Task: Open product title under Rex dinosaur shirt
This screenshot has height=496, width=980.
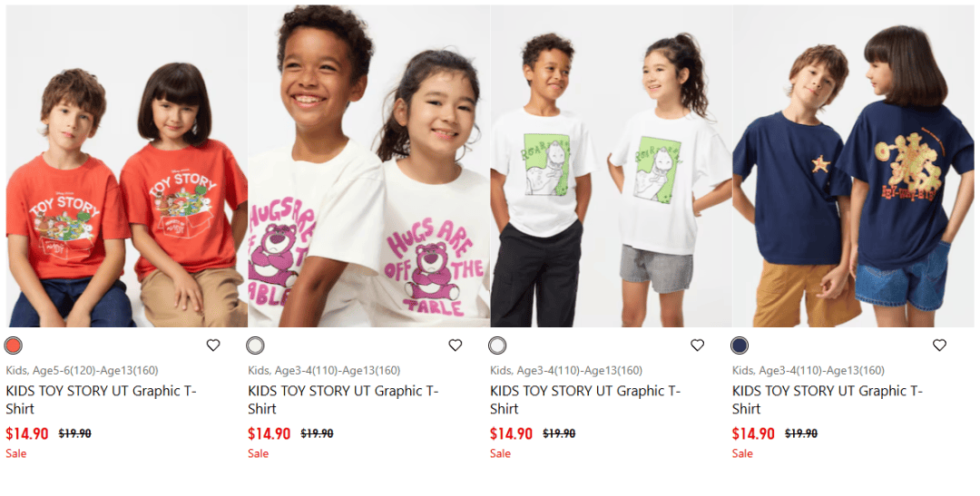Action: 585,400
